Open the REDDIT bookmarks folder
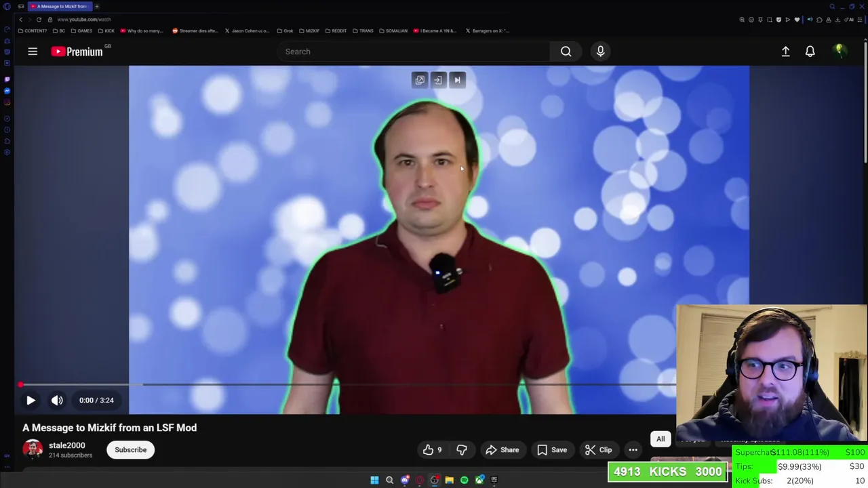Screen dimensions: 868x488 pos(336,30)
